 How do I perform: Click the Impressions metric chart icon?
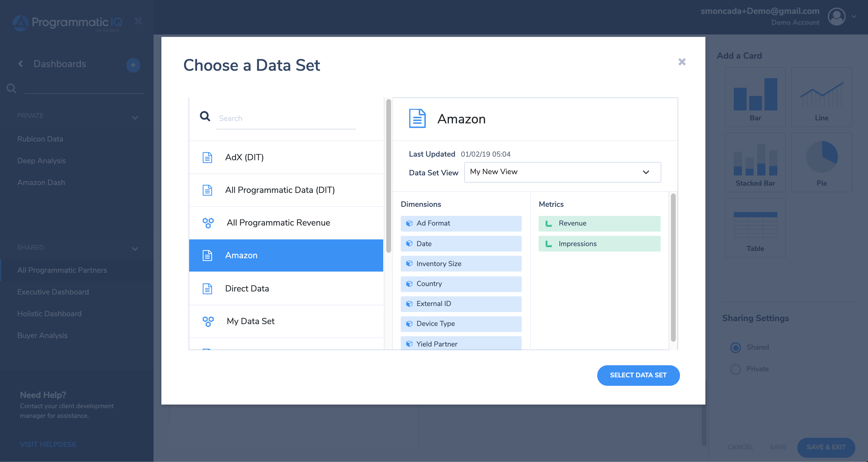tap(548, 244)
